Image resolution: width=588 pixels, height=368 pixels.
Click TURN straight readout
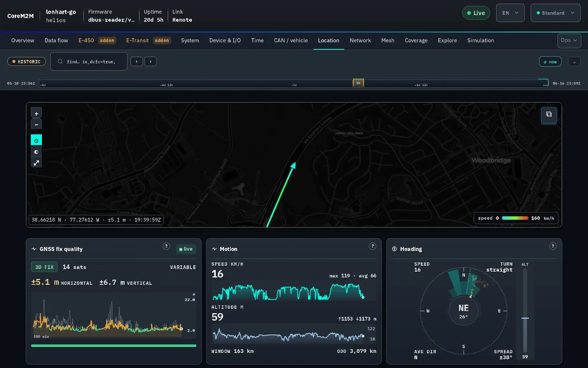(499, 267)
